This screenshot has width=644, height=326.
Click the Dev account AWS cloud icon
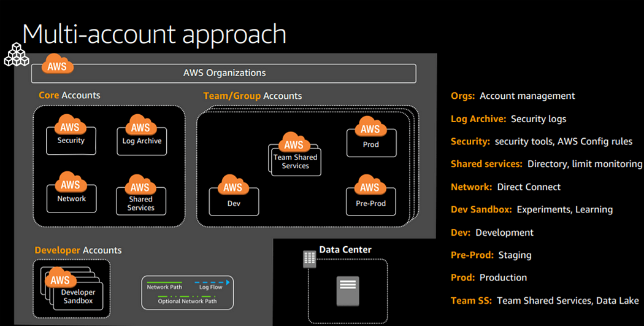tap(232, 186)
